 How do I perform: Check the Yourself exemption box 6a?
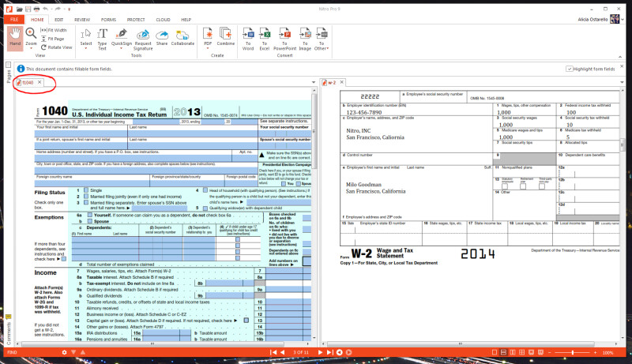tap(89, 215)
